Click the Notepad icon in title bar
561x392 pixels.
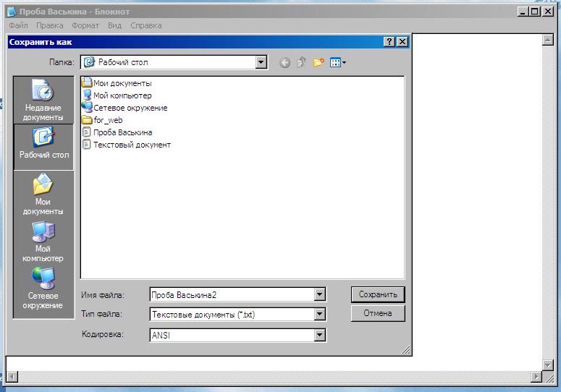point(12,12)
